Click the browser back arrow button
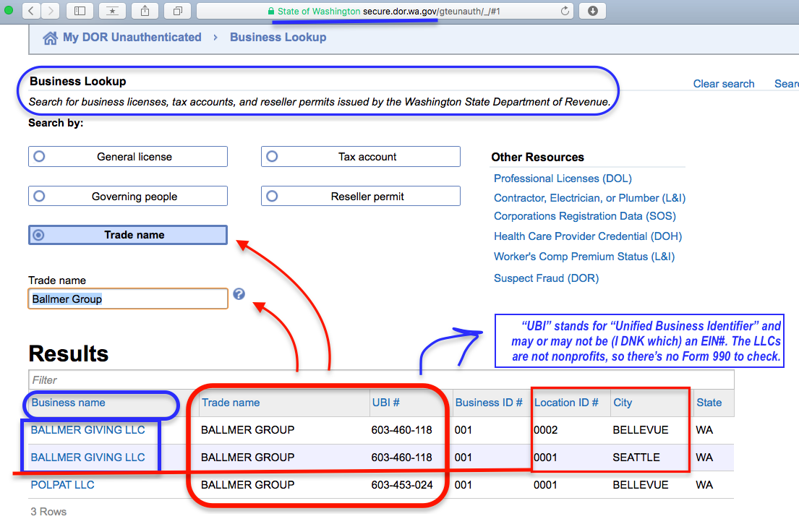 (31, 11)
